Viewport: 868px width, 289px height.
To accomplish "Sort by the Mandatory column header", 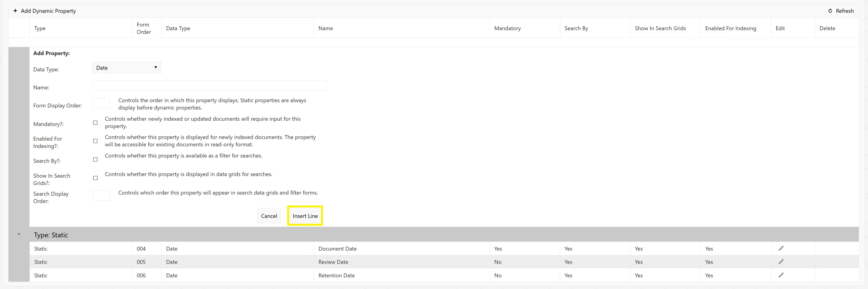I will 508,28.
